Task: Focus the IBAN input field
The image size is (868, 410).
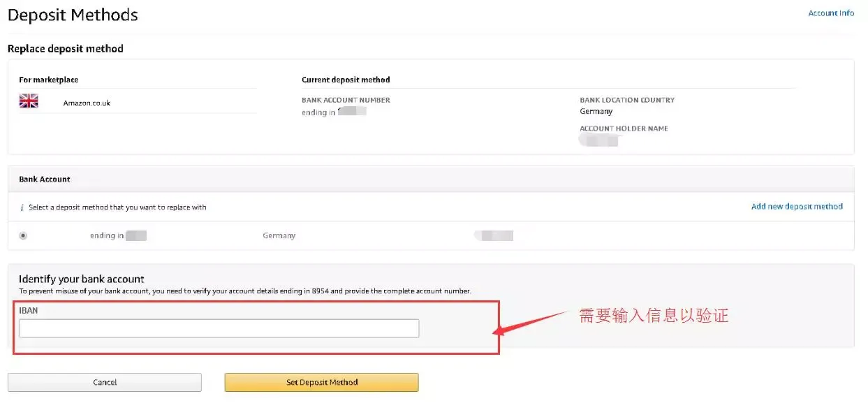Action: (x=219, y=328)
